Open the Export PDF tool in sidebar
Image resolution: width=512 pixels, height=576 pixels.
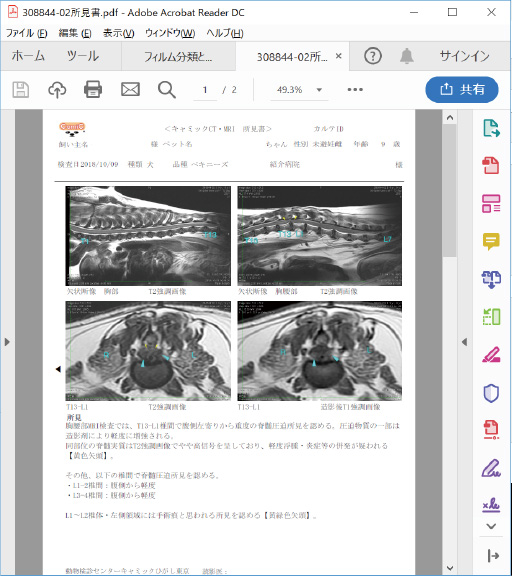(x=491, y=128)
